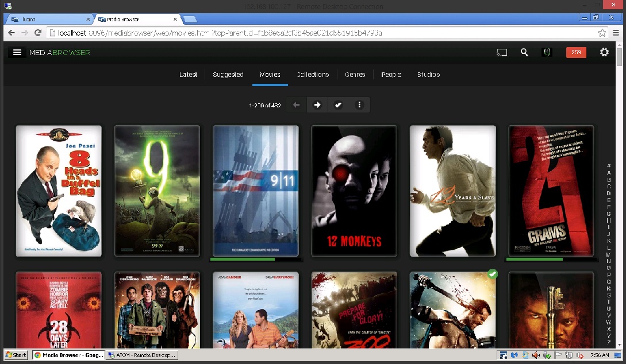Open the 9|11 movie poster
Image resolution: width=626 pixels, height=364 pixels.
pyautogui.click(x=255, y=191)
